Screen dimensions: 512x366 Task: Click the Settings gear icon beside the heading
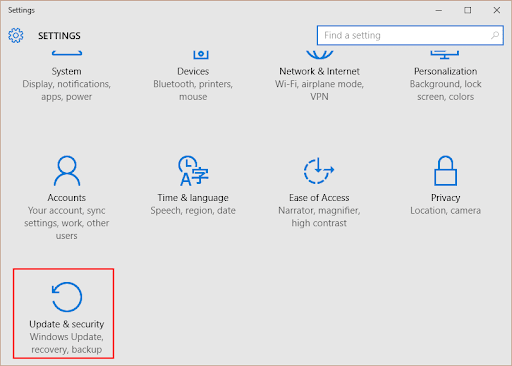pos(16,35)
